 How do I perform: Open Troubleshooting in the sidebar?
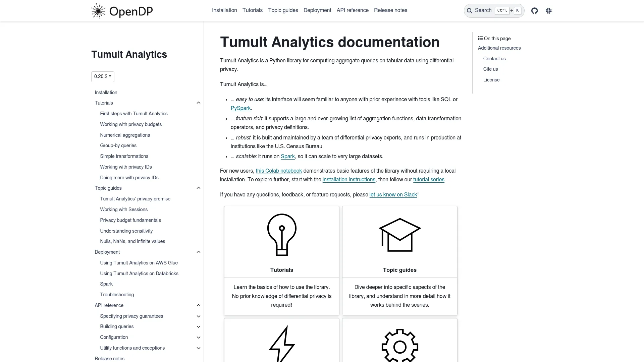[117, 295]
